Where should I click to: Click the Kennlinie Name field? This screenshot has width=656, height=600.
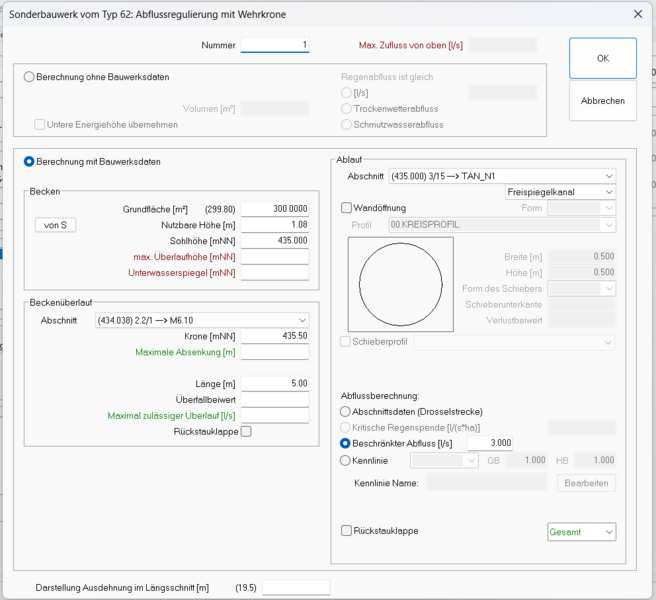[487, 483]
